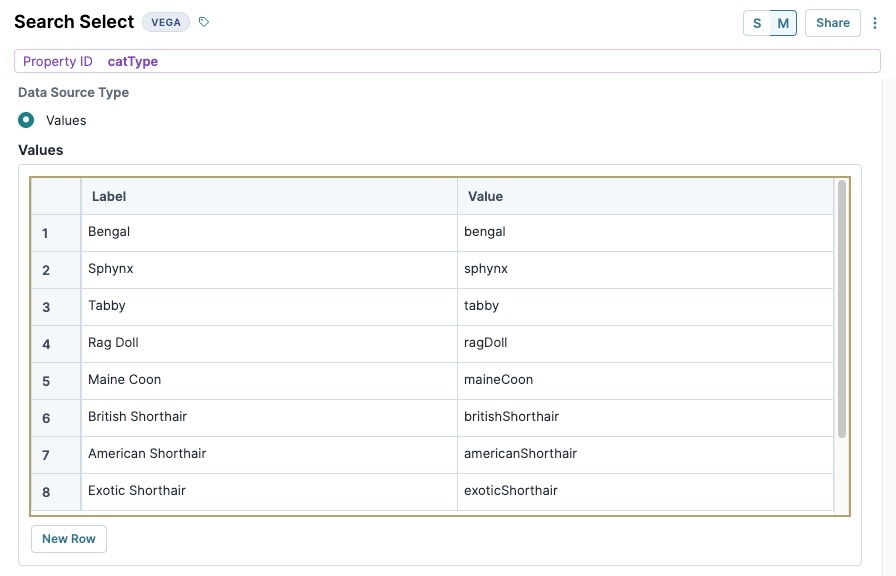Click the VEGA badge
This screenshot has width=896, height=576.
(x=166, y=22)
